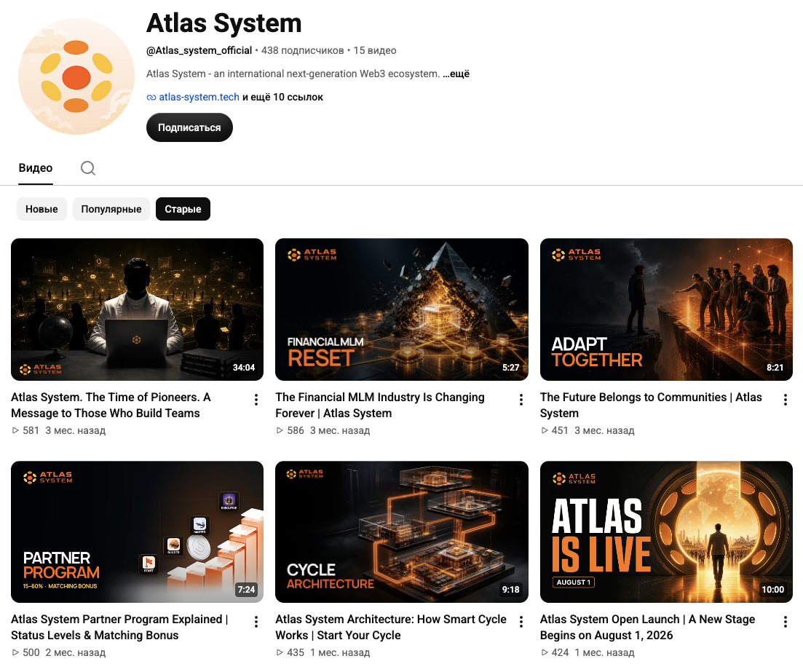The height and width of the screenshot is (672, 803).
Task: Click the Подписаться subscribe button
Action: (189, 127)
